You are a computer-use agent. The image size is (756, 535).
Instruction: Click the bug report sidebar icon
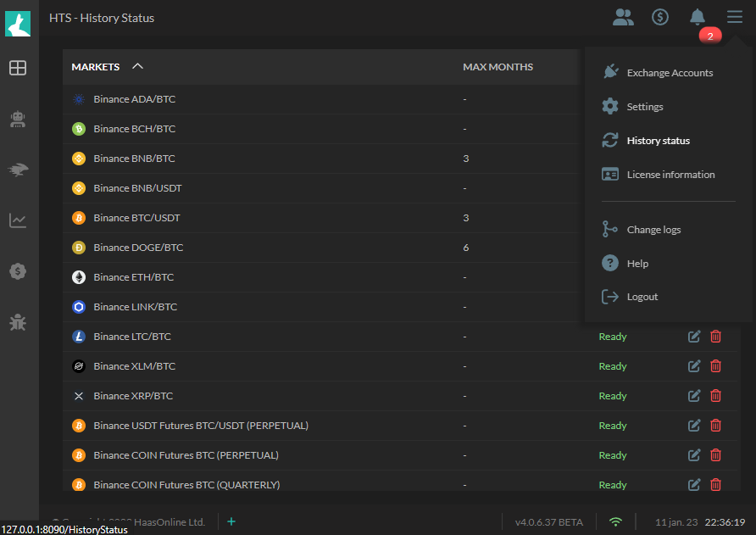(18, 322)
